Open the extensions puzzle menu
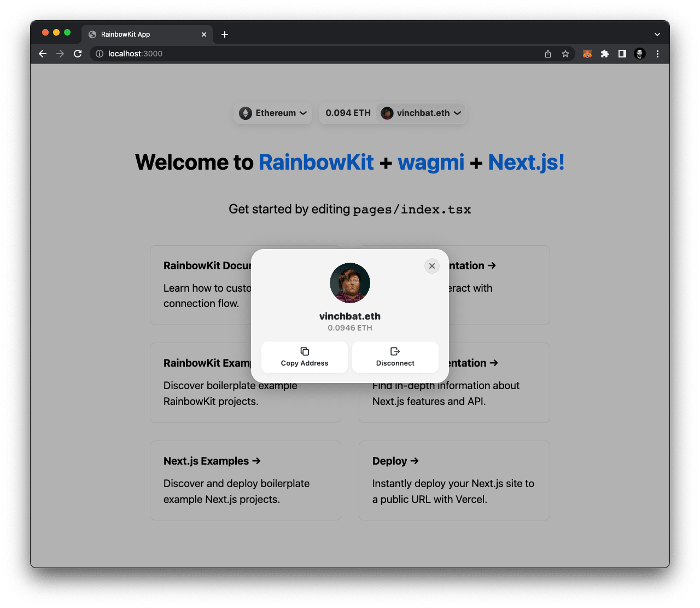 click(x=605, y=54)
